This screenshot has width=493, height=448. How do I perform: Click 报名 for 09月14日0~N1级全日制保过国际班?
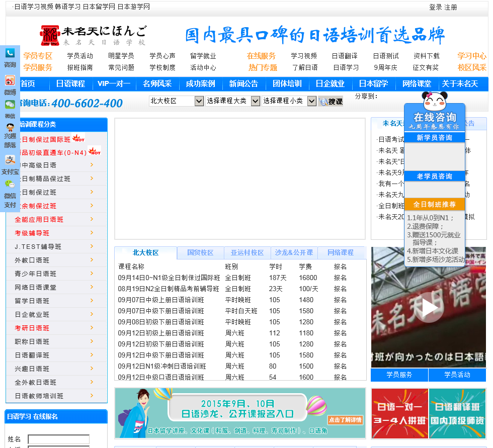click(340, 278)
